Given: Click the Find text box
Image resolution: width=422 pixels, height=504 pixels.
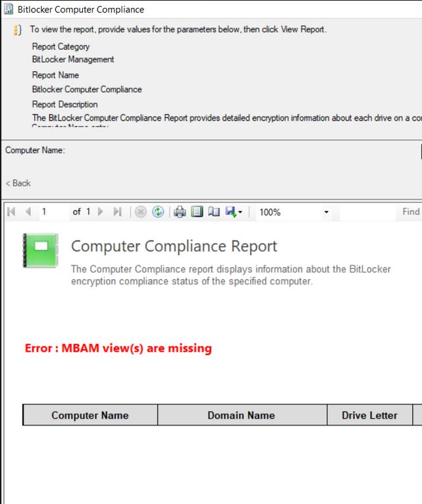Looking at the screenshot, I should (367, 212).
